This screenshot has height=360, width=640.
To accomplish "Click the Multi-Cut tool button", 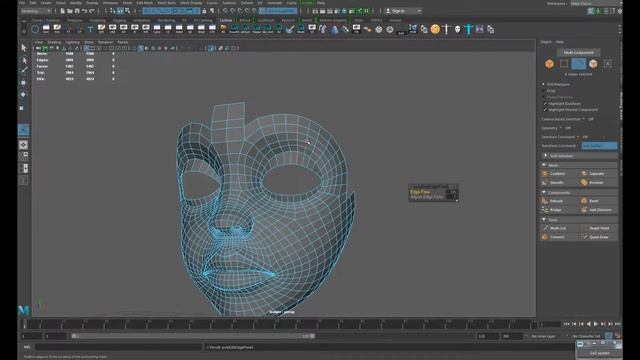I will [559, 228].
